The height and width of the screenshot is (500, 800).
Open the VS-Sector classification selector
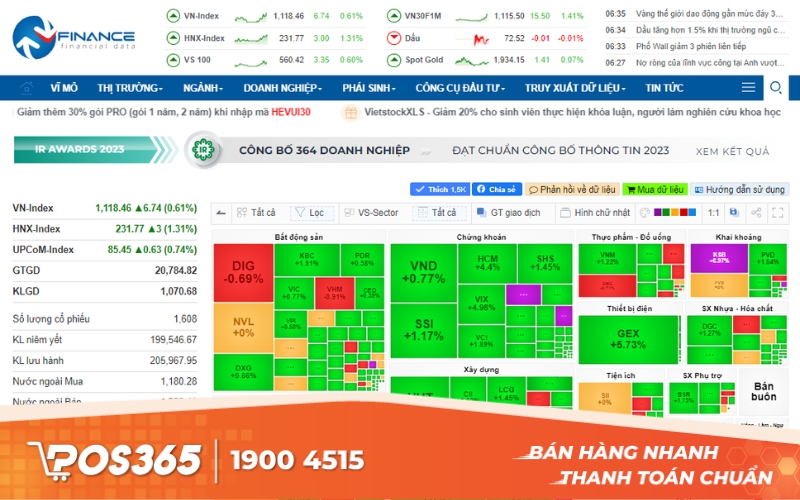coord(371,213)
